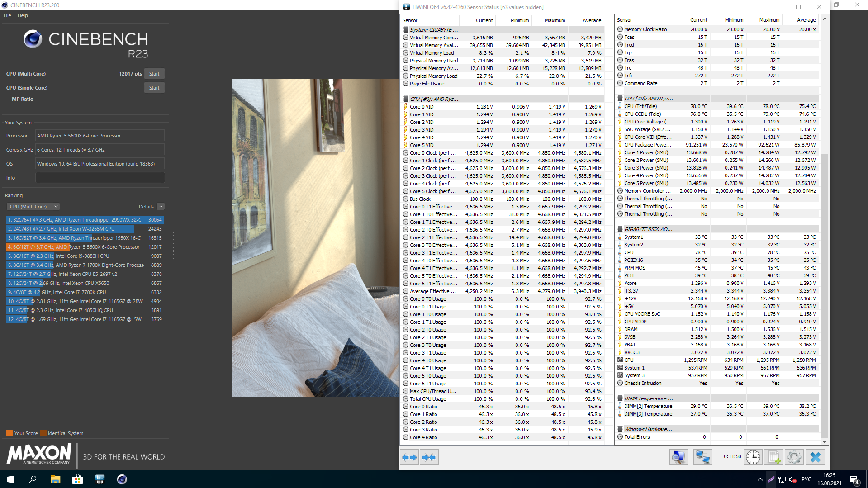Select the Page File Usage sensor row
Screen dimensions: 868x488
click(x=503, y=84)
